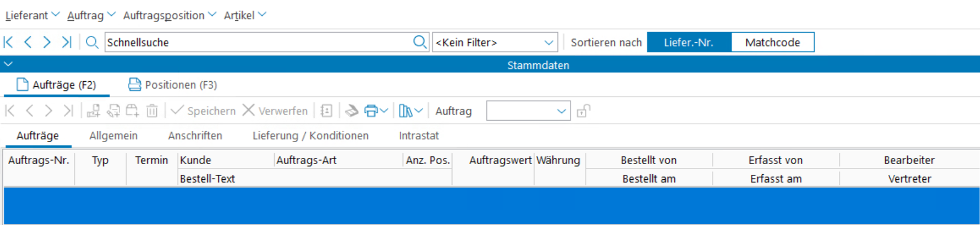Open the Lieferung / Konditionen tab
Viewport: 980px width, 225px height.
[310, 136]
